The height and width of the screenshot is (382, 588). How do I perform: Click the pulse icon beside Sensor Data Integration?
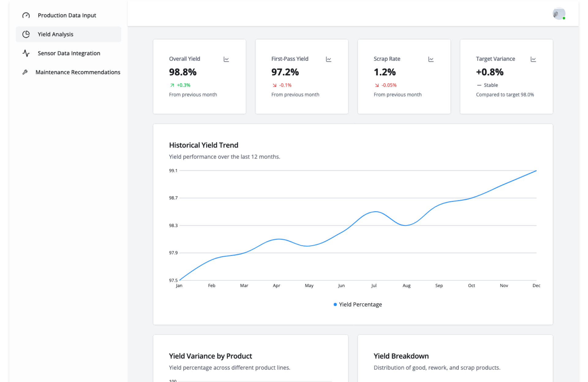click(26, 53)
